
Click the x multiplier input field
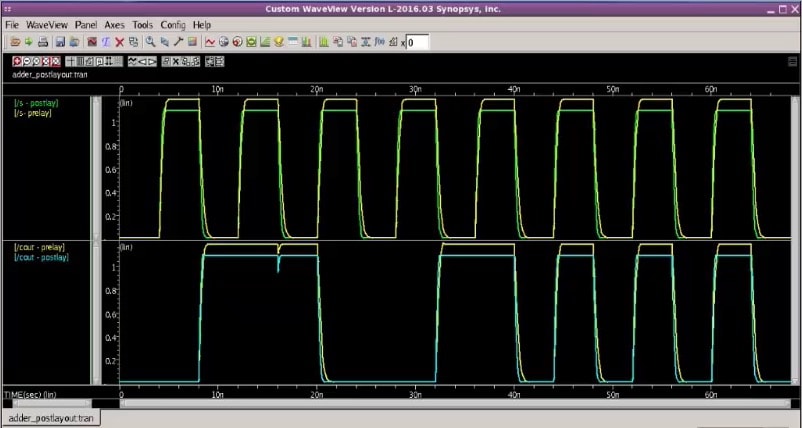coord(417,42)
